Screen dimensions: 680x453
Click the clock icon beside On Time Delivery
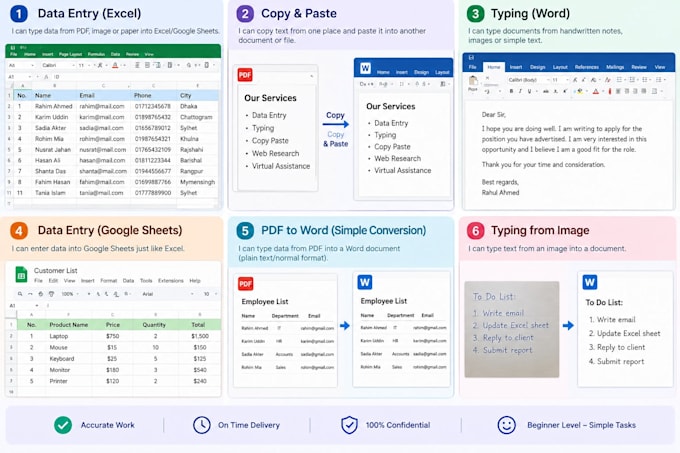point(202,425)
